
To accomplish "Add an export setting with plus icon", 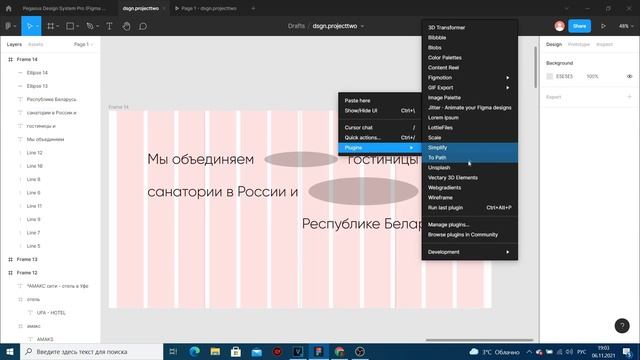I will 629,97.
